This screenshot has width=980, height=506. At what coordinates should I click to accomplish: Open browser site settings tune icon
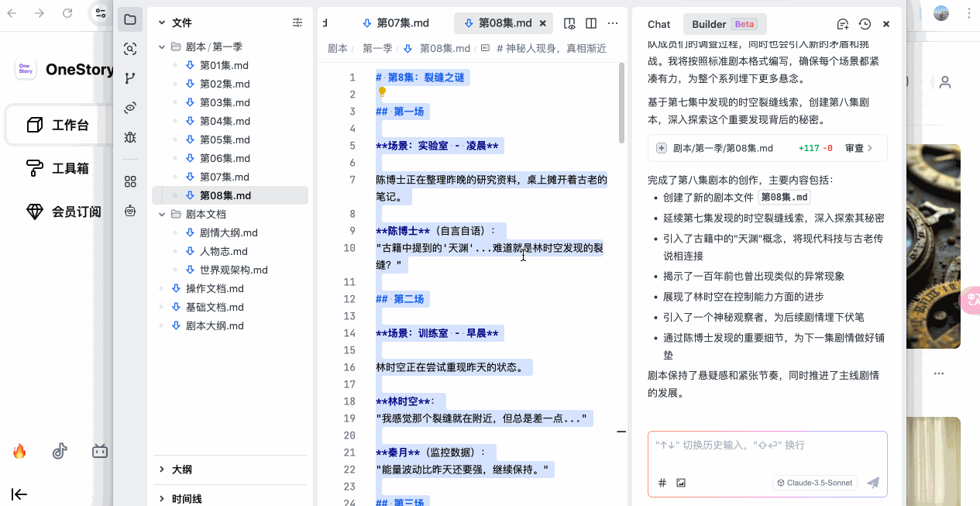tap(100, 13)
